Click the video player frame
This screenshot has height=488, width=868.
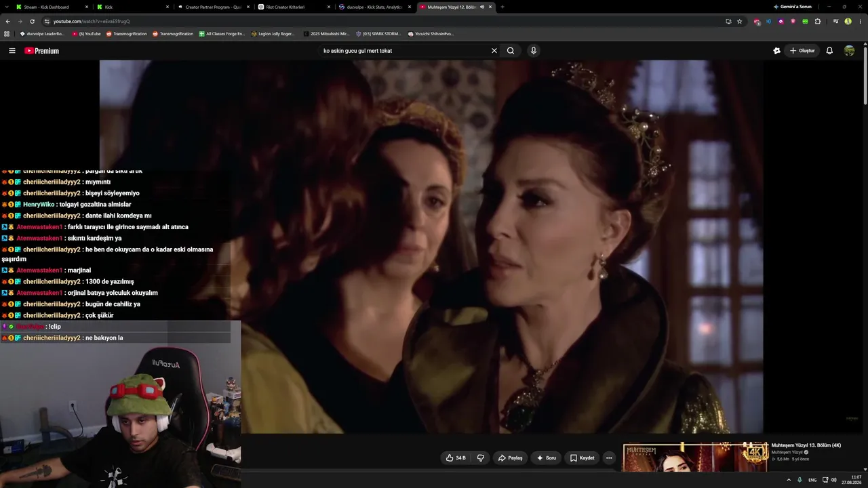click(x=431, y=247)
